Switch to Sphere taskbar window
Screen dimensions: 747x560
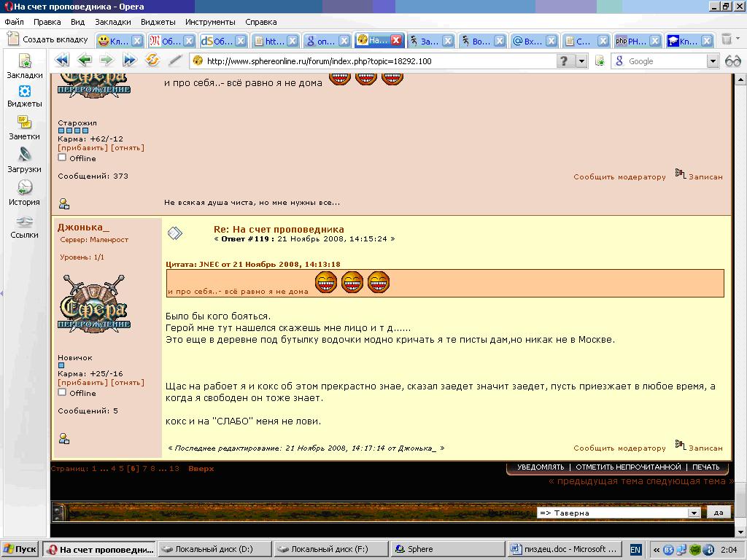point(447,549)
